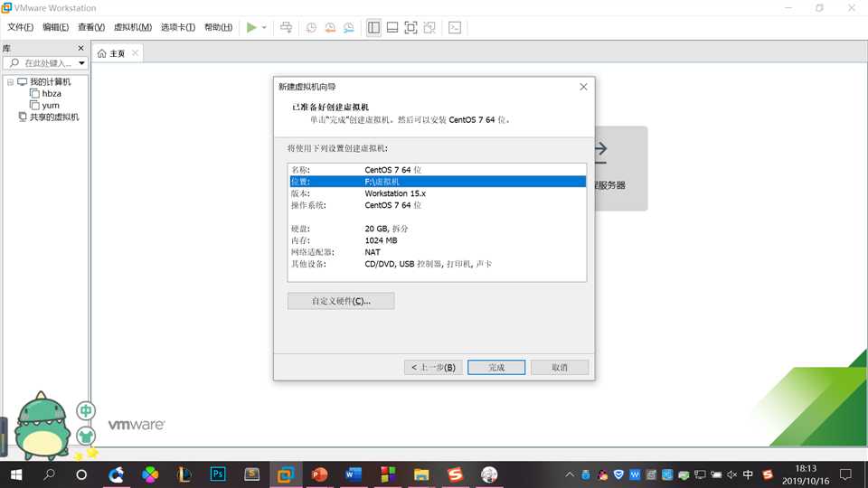The height and width of the screenshot is (488, 868).
Task: Click the Unity mode toolbar icon
Action: (429, 27)
